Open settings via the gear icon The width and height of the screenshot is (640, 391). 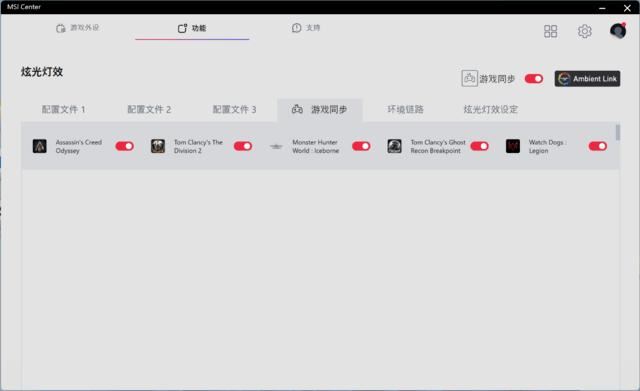[584, 31]
